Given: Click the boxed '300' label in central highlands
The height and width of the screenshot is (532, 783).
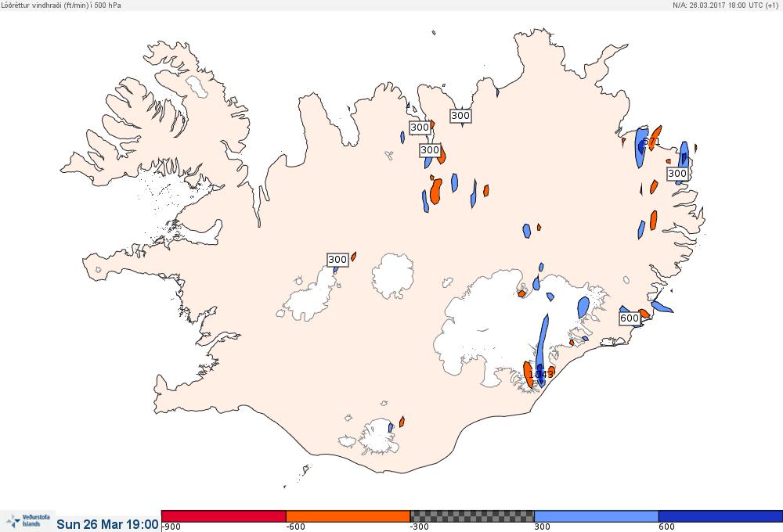Looking at the screenshot, I should [337, 260].
